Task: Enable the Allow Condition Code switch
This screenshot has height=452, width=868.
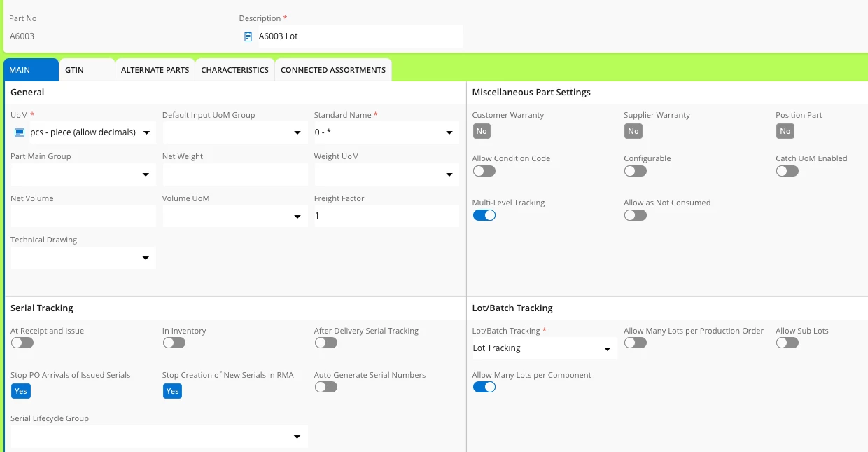Action: 484,171
